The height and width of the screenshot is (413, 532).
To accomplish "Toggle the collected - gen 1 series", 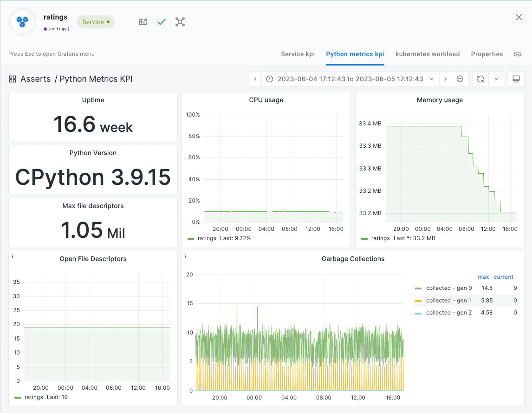I will [448, 301].
